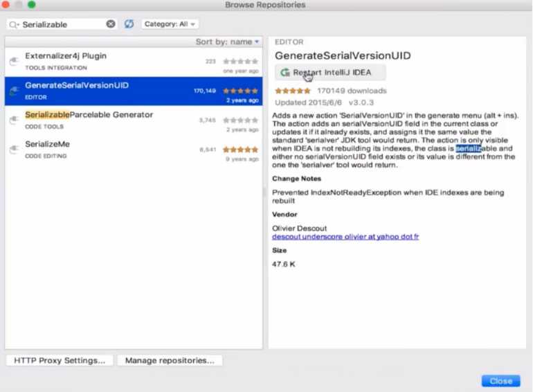Select the SerializeMe plugin
The height and width of the screenshot is (392, 533).
(x=134, y=150)
